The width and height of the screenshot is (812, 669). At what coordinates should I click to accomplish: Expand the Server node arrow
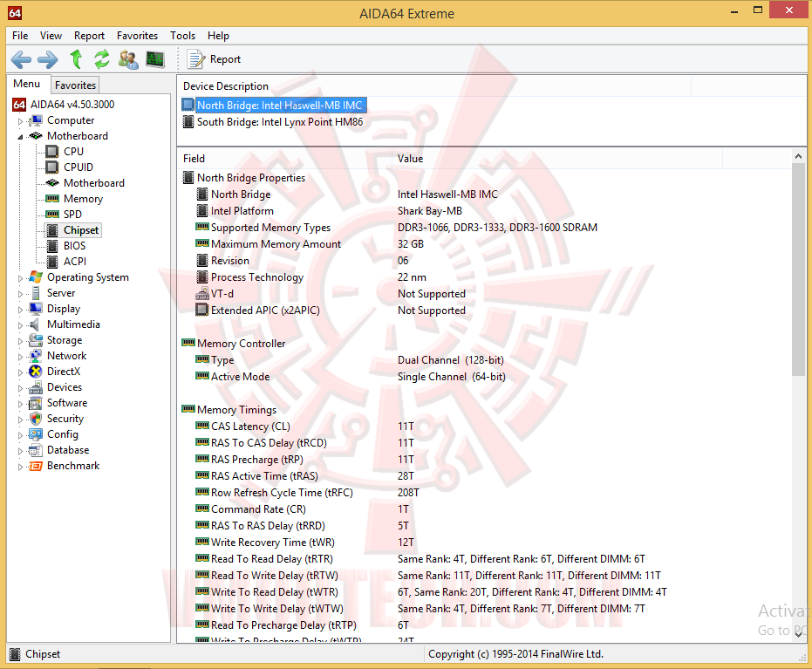pyautogui.click(x=20, y=294)
